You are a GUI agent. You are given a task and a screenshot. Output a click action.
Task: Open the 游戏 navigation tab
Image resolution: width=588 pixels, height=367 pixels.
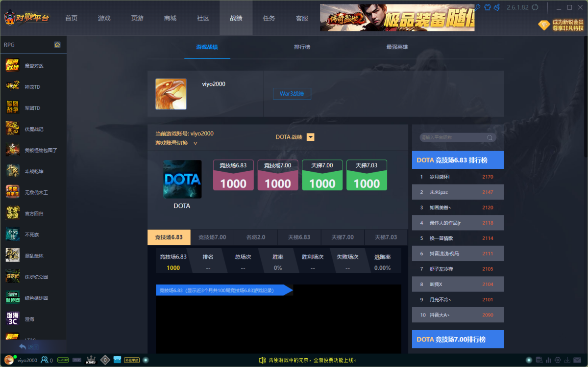[104, 18]
